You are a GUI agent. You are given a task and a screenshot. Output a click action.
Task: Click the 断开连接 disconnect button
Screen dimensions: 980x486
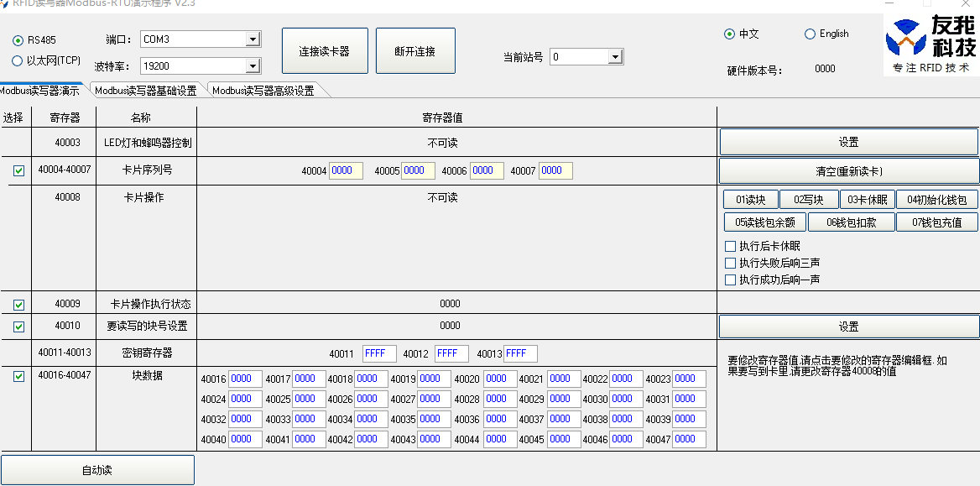tap(415, 50)
